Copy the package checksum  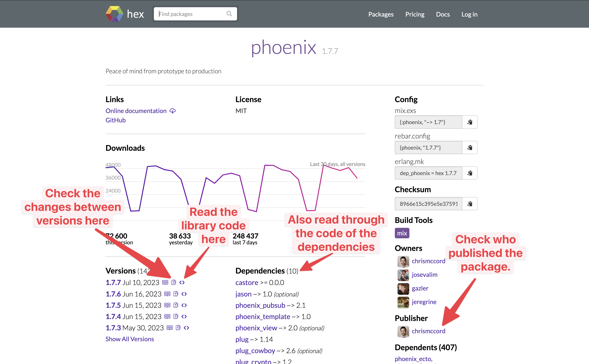click(469, 204)
